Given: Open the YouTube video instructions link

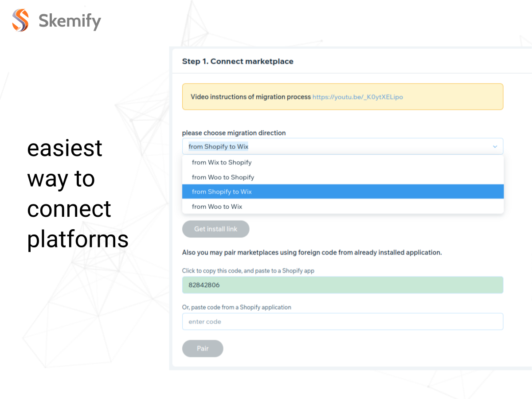Looking at the screenshot, I should [358, 97].
